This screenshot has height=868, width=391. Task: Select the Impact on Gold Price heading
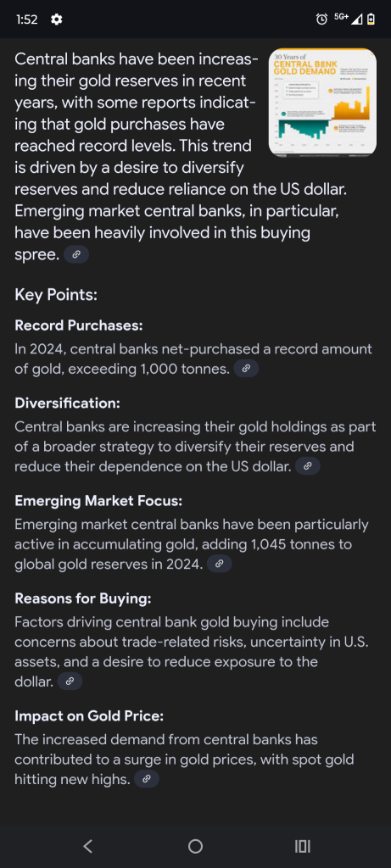click(89, 716)
